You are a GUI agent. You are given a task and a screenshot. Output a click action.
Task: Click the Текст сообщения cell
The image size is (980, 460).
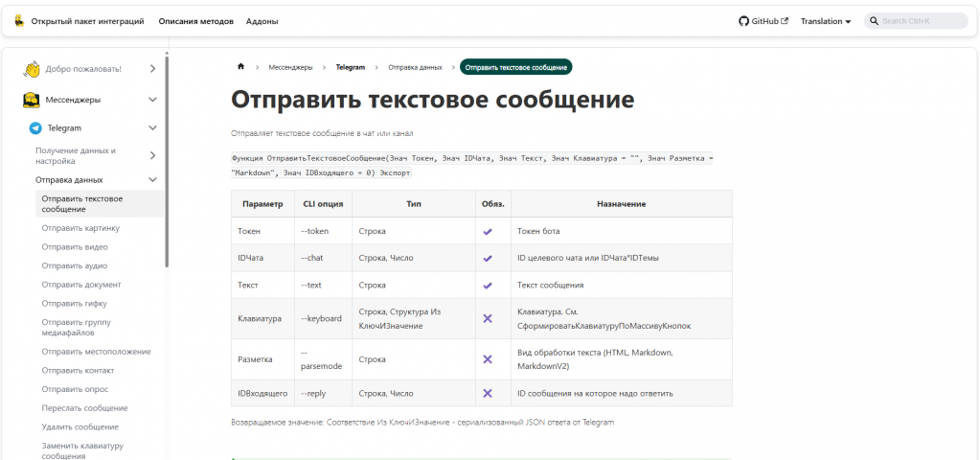click(622, 285)
